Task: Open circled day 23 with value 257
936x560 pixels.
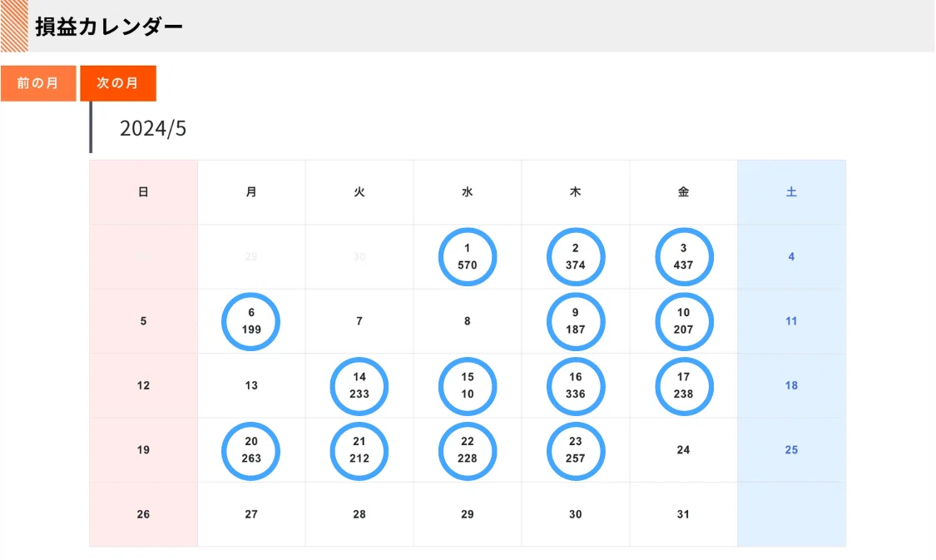Action: (x=576, y=451)
